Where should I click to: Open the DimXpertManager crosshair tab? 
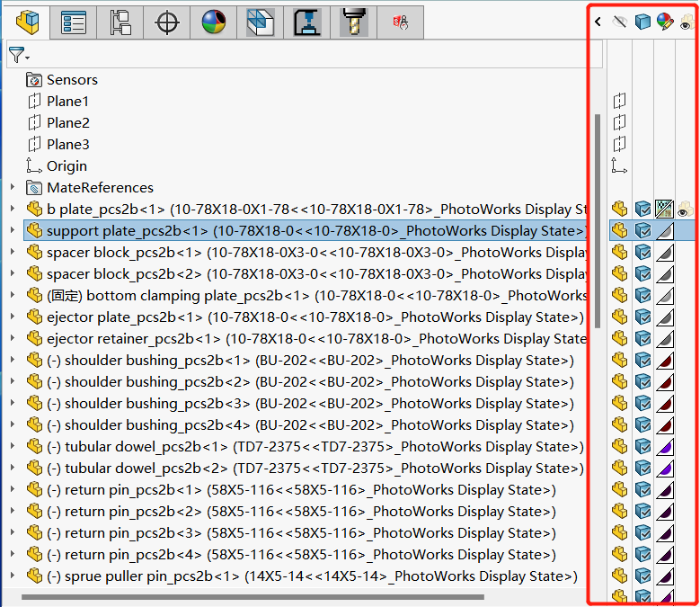coord(167,22)
